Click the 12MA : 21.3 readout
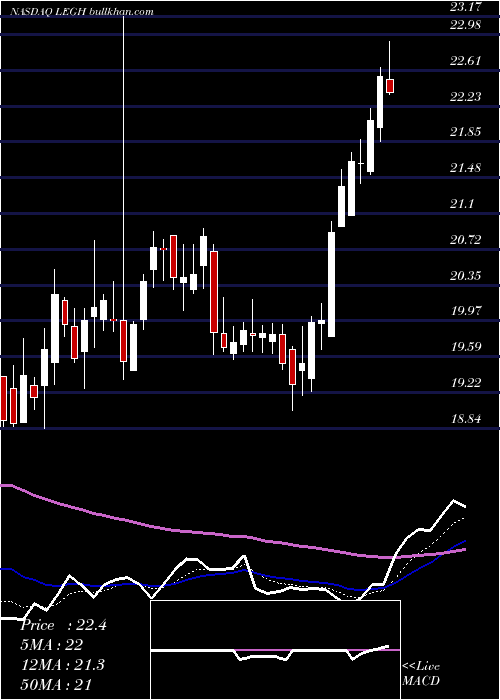This screenshot has width=500, height=700. tap(62, 665)
